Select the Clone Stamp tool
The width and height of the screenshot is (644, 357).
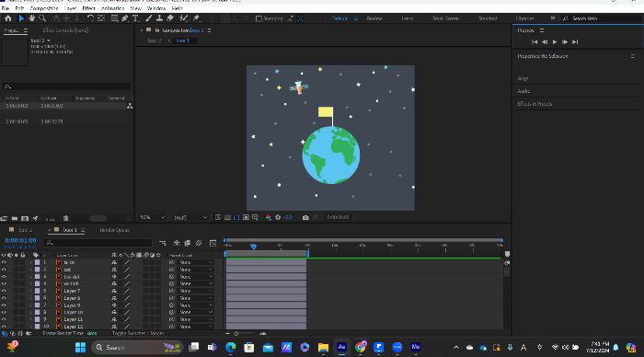(159, 18)
